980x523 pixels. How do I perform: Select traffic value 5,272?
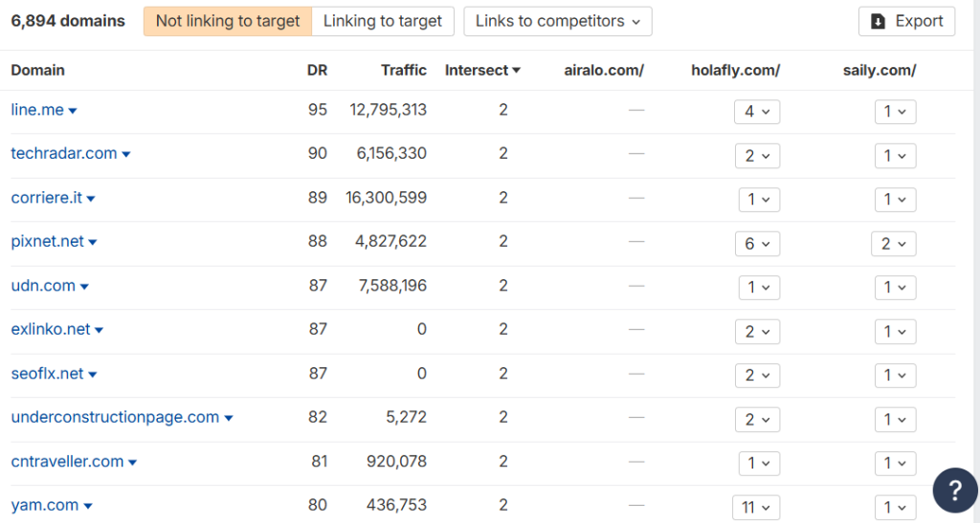click(x=406, y=418)
